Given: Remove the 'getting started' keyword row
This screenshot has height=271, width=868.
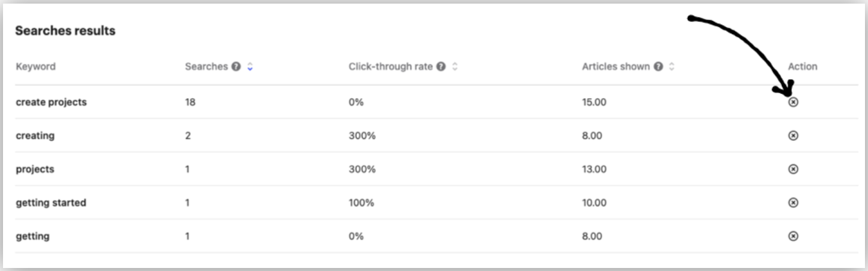Looking at the screenshot, I should point(793,203).
